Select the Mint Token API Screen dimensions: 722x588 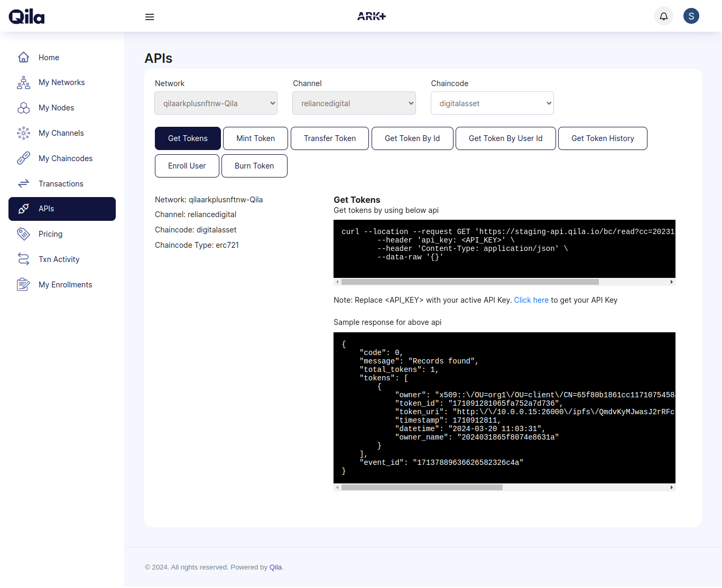pyautogui.click(x=255, y=138)
